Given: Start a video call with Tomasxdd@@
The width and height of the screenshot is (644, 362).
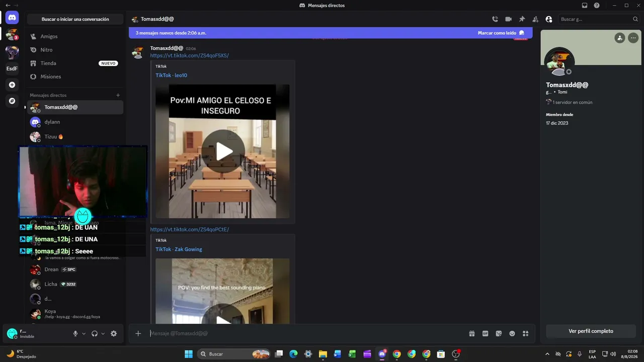Looking at the screenshot, I should (508, 19).
